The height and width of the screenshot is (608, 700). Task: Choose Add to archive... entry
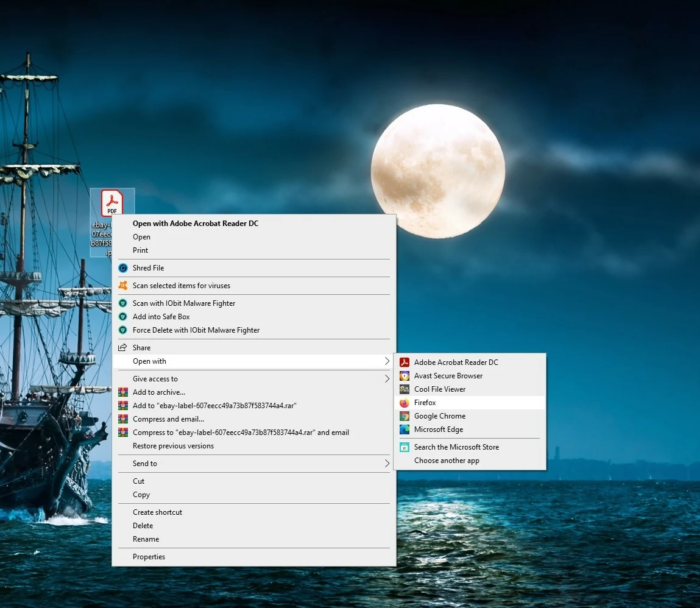point(254,392)
